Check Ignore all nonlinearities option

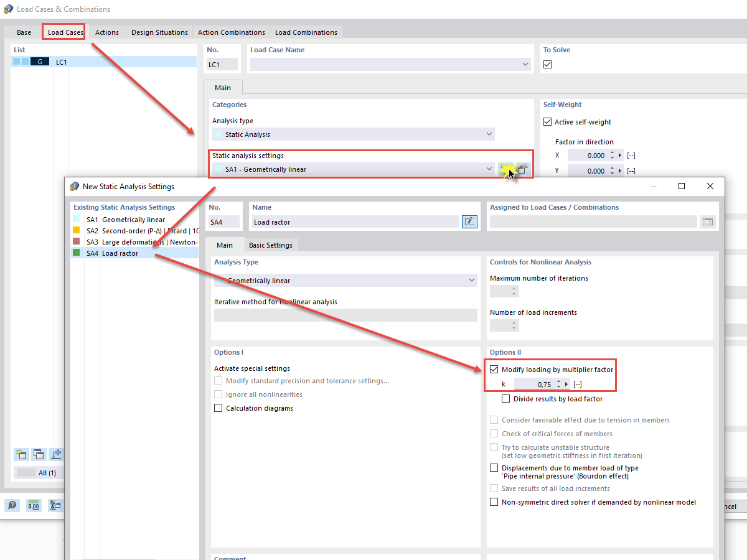tap(218, 394)
